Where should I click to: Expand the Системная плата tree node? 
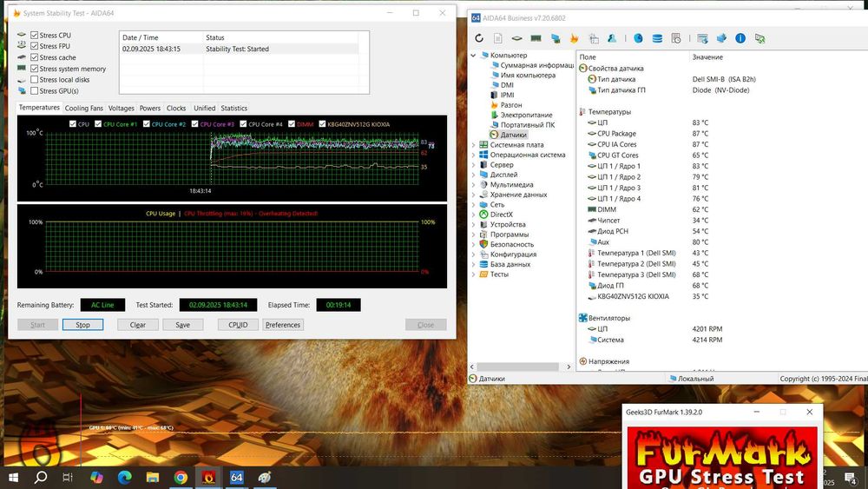473,145
